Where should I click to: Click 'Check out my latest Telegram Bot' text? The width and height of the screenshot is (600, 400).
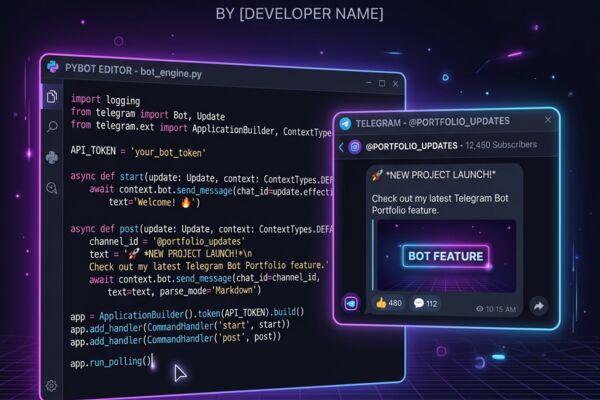440,198
